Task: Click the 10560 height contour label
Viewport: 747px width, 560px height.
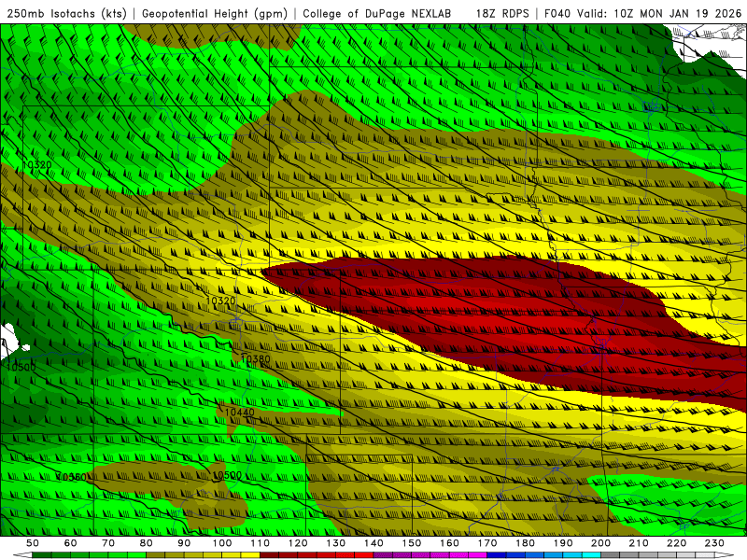Action: 72,477
